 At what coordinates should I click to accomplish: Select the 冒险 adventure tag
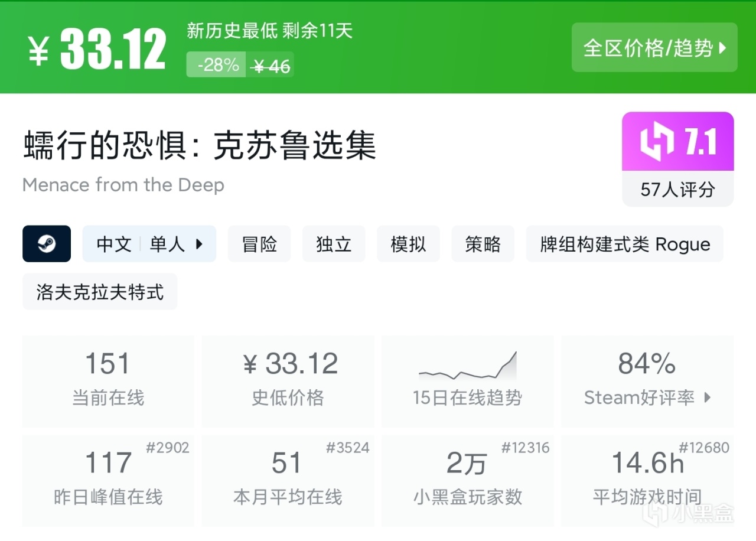click(x=259, y=243)
